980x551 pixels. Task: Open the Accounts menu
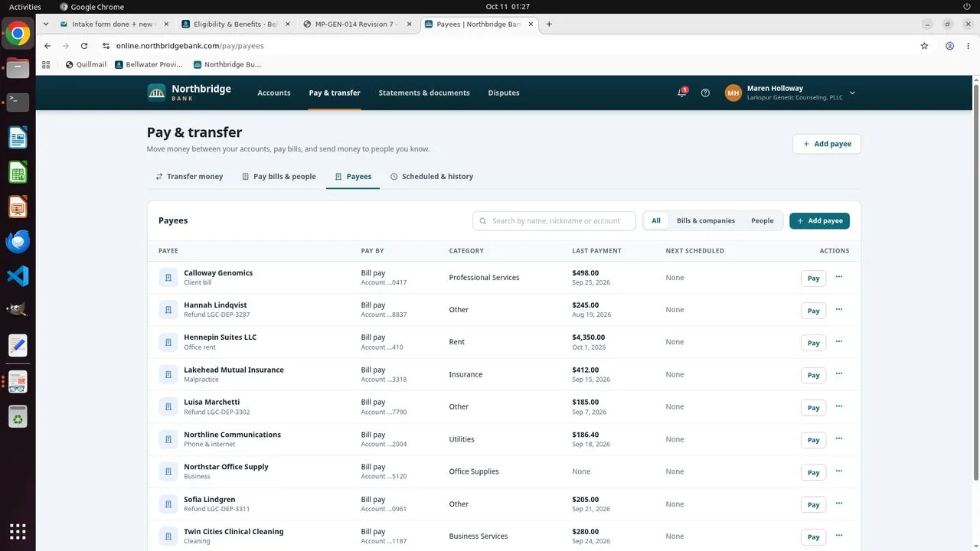coord(274,93)
